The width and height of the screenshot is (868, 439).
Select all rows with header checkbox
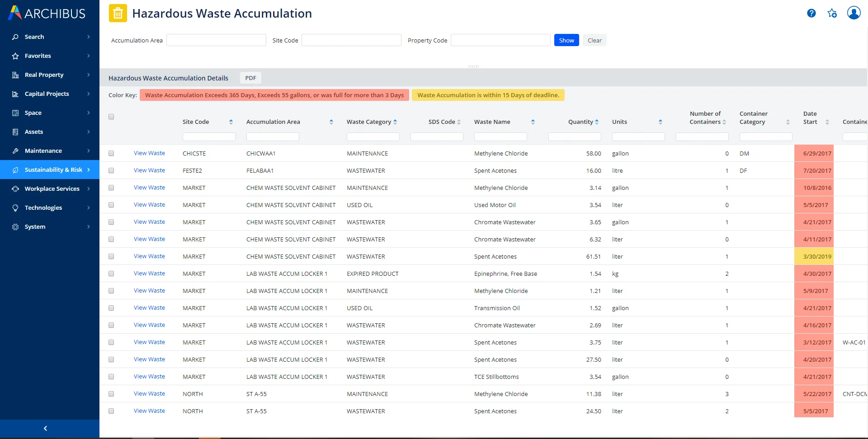[x=111, y=117]
